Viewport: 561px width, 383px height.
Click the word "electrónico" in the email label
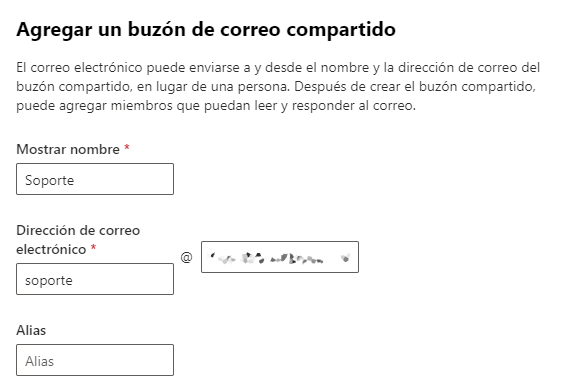click(51, 249)
